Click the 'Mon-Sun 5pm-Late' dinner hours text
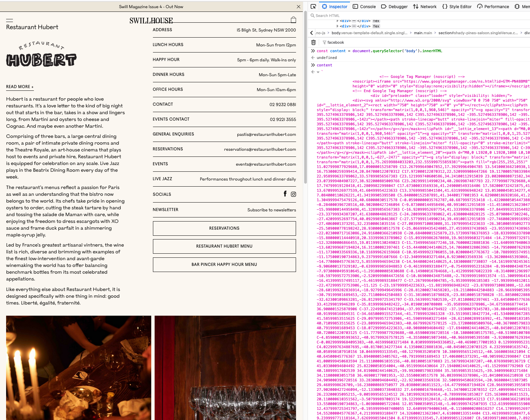 point(277,75)
